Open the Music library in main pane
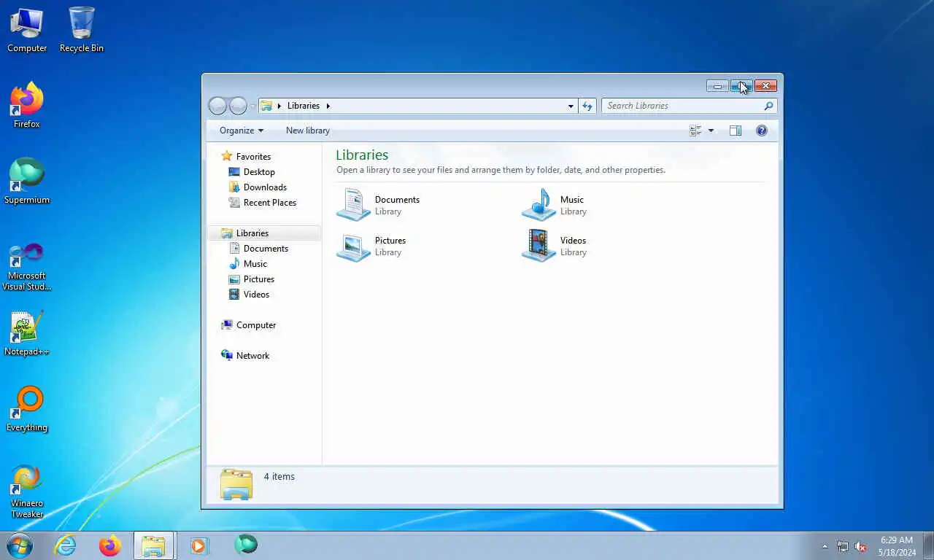934x560 pixels. [553, 205]
